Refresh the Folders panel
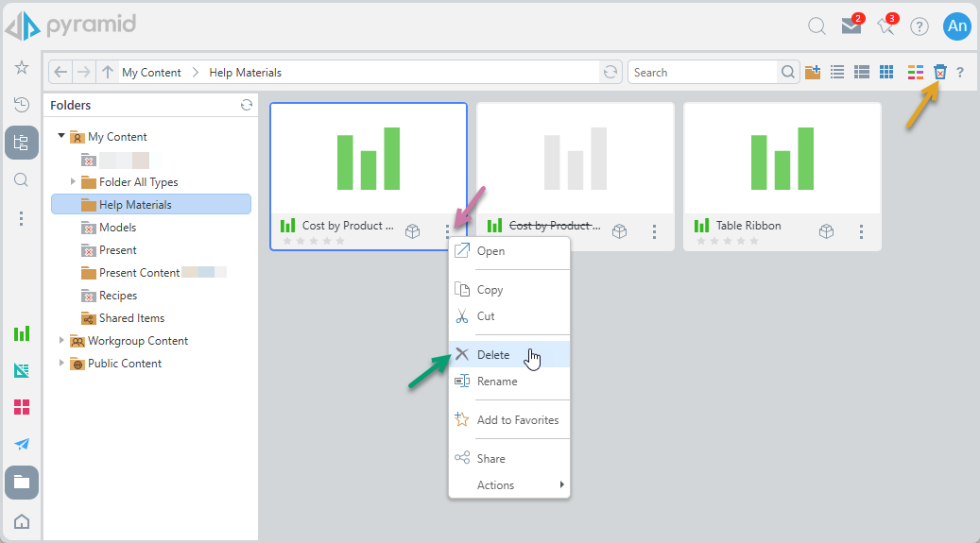Image resolution: width=980 pixels, height=543 pixels. [247, 106]
